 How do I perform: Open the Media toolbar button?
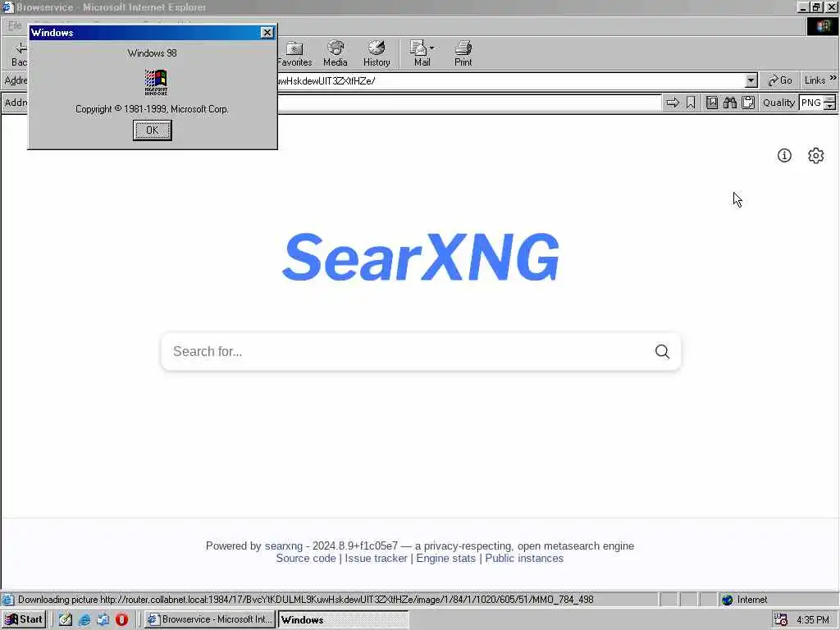tap(336, 53)
